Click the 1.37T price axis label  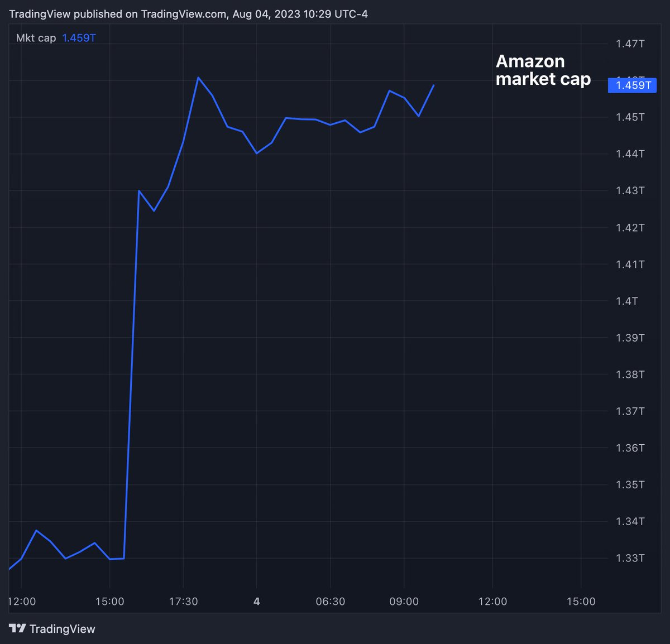point(630,411)
